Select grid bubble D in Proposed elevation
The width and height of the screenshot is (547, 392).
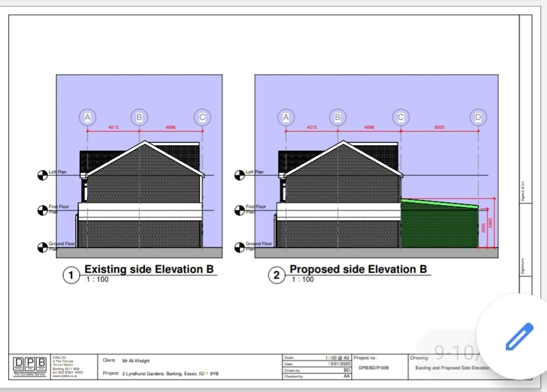click(x=478, y=117)
